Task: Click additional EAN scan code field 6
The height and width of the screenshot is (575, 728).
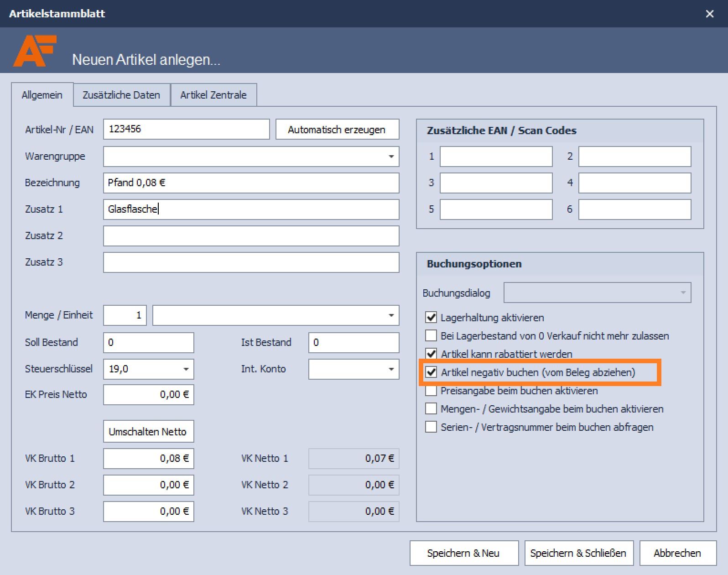Action: pyautogui.click(x=635, y=209)
